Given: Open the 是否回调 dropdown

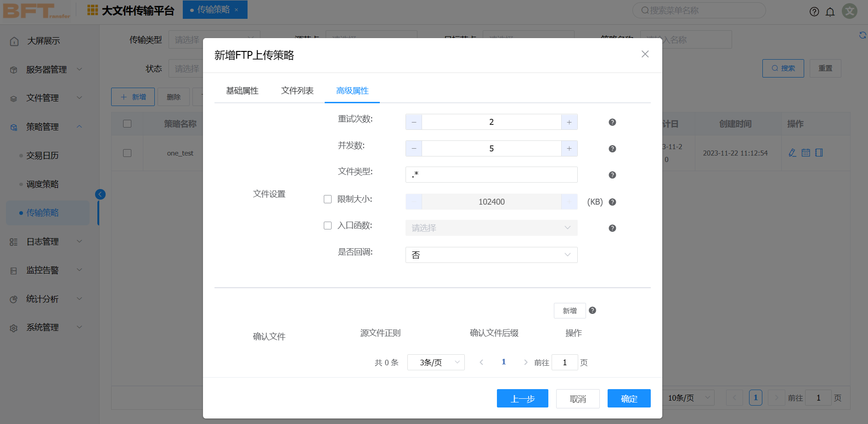Looking at the screenshot, I should [x=491, y=255].
